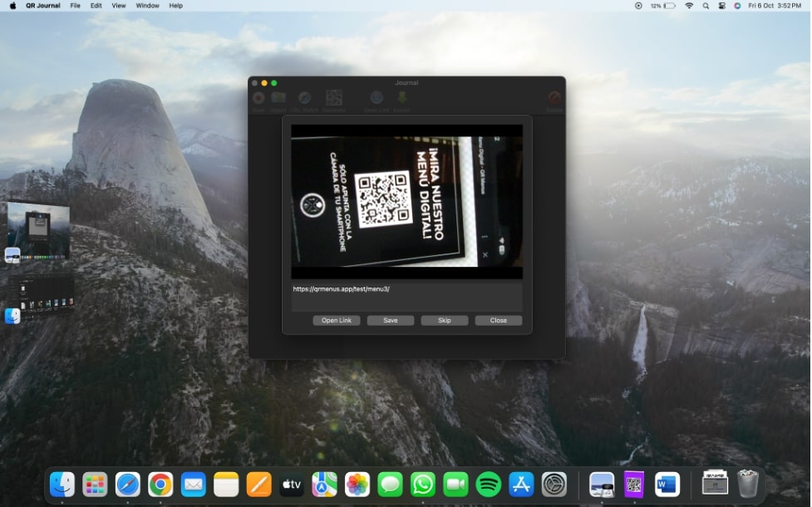The height and width of the screenshot is (507, 812).
Task: Open WhatsApp in the Dock
Action: [x=423, y=484]
